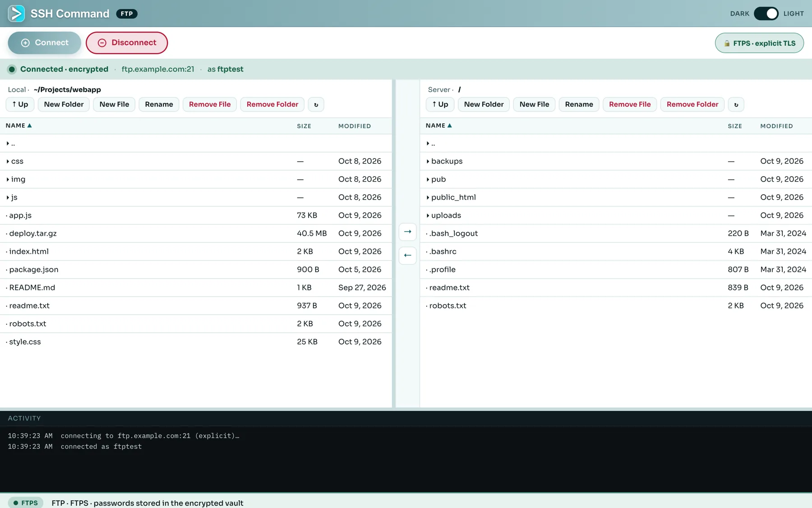Screen dimensions: 812x508
Task: Toggle the Dark/Light theme switch
Action: coord(766,14)
